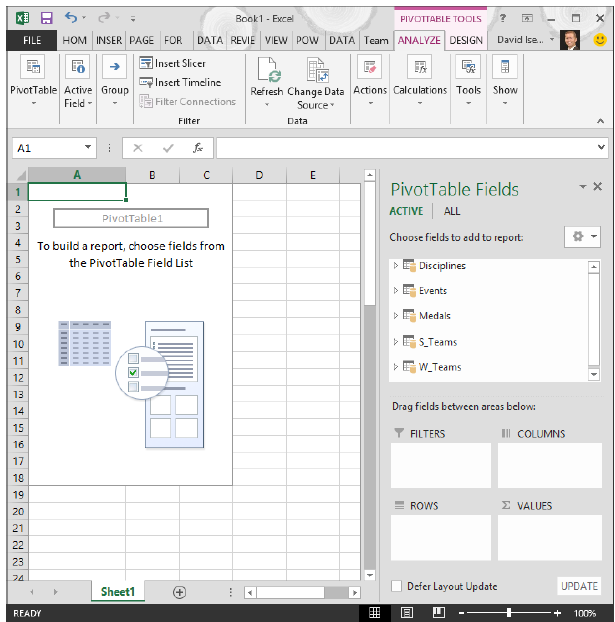This screenshot has width=615, height=622.
Task: Expand the Disciplines table
Action: 396,265
